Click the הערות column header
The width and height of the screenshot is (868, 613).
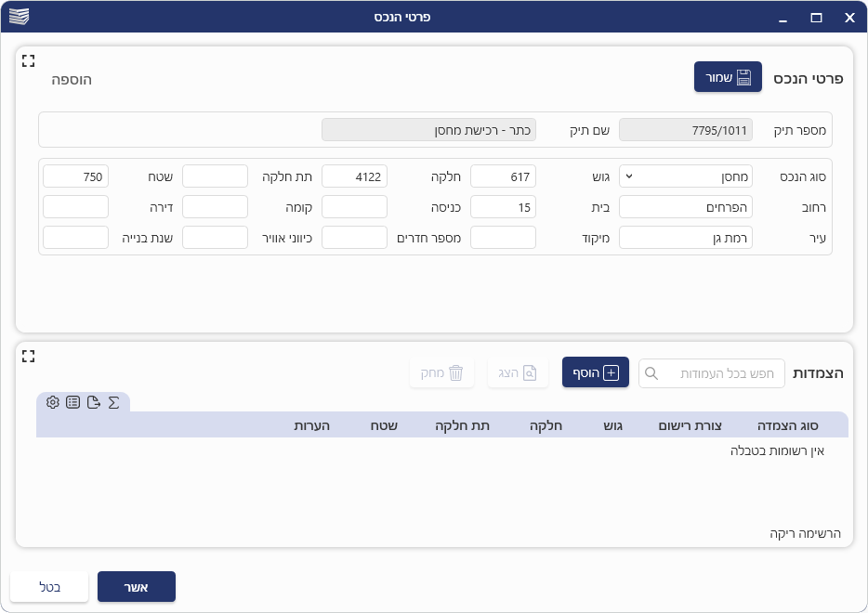(308, 425)
